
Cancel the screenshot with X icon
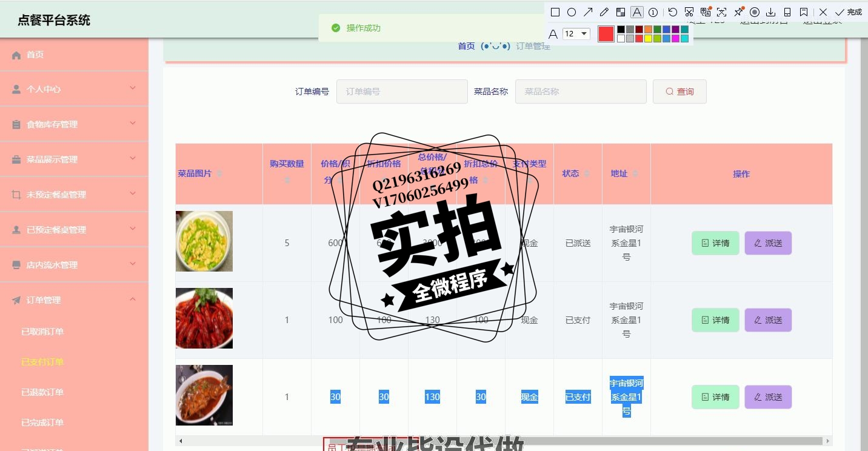[823, 12]
